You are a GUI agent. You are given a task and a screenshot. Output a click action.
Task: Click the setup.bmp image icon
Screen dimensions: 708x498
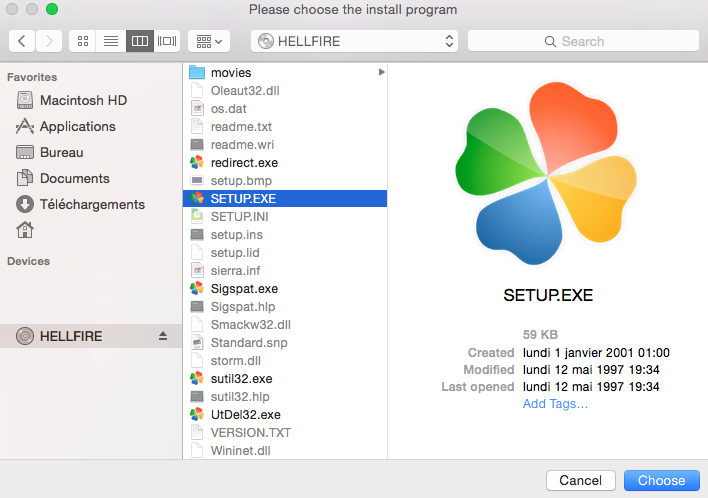coord(197,181)
